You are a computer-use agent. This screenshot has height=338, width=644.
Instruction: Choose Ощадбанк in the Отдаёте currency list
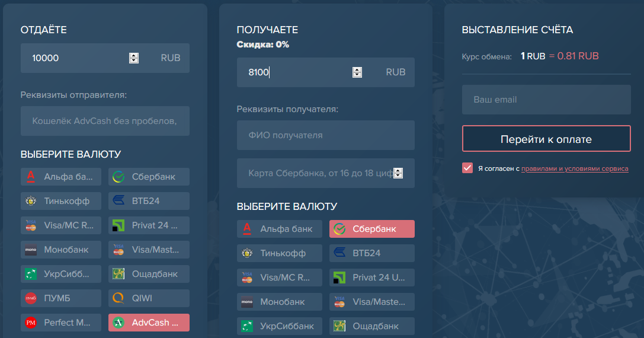click(x=149, y=274)
